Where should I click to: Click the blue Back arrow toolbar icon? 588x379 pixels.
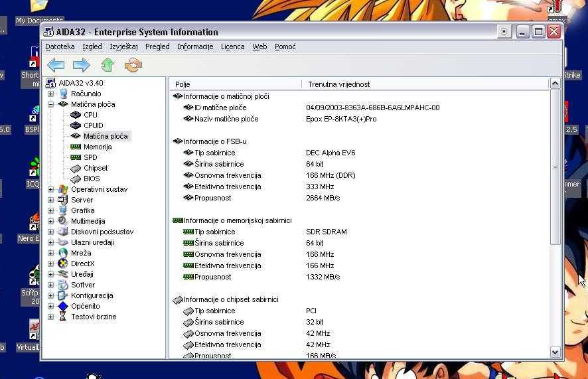[x=56, y=64]
